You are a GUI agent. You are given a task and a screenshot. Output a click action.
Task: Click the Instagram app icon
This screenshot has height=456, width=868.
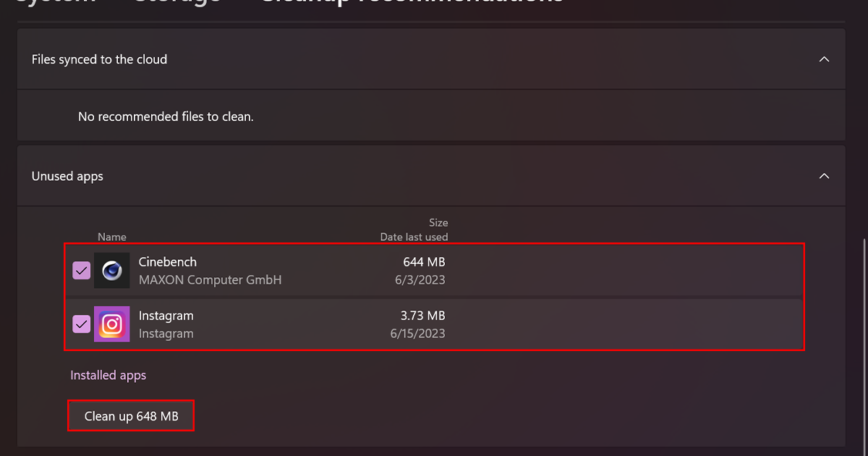112,324
